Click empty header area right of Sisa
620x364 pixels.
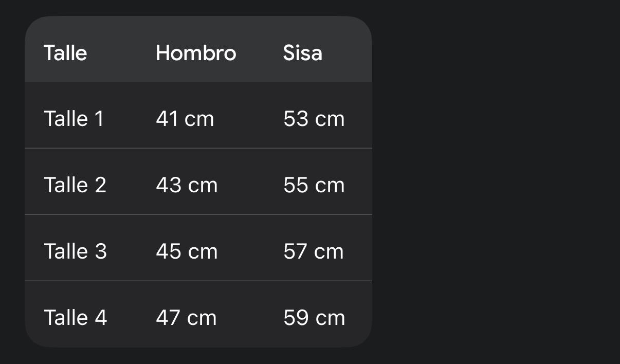point(350,53)
